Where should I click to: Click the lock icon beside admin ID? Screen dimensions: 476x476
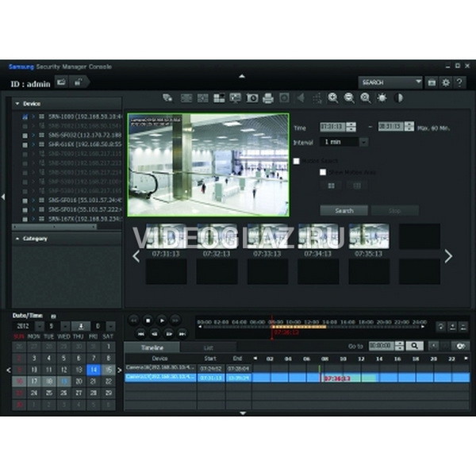click(x=79, y=82)
